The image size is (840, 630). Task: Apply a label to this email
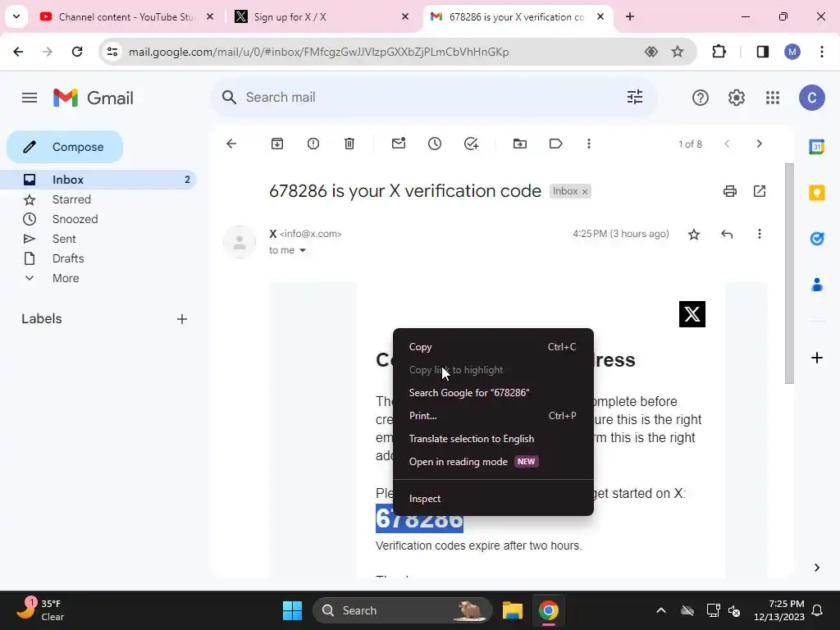[x=555, y=144]
